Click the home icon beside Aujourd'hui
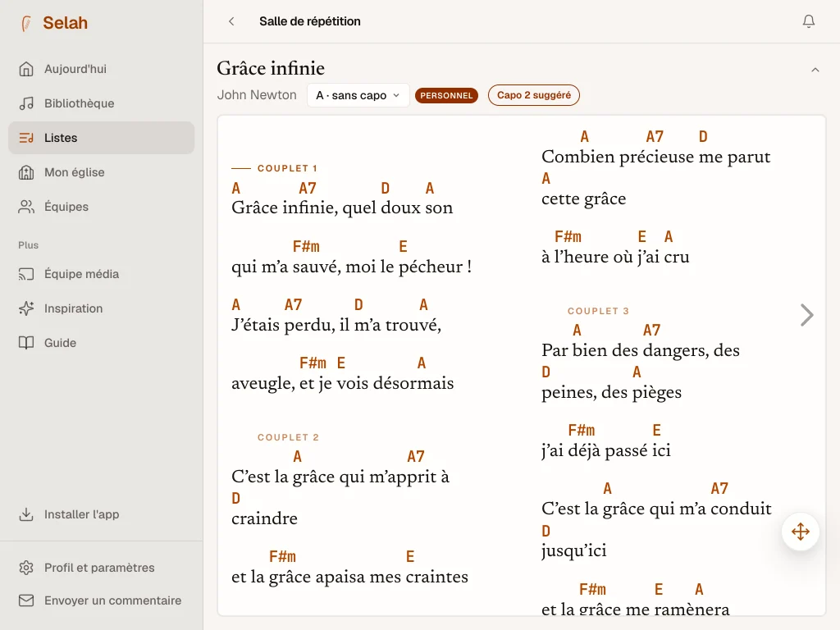This screenshot has height=630, width=840. [26, 69]
